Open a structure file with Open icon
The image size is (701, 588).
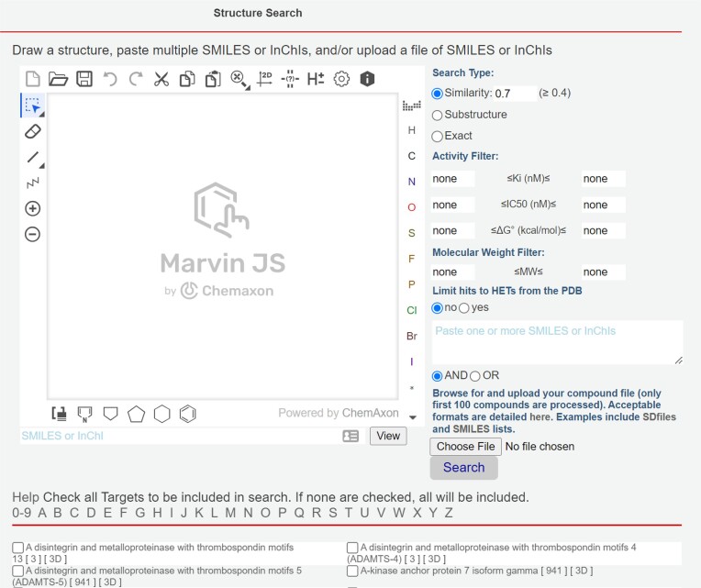click(58, 79)
